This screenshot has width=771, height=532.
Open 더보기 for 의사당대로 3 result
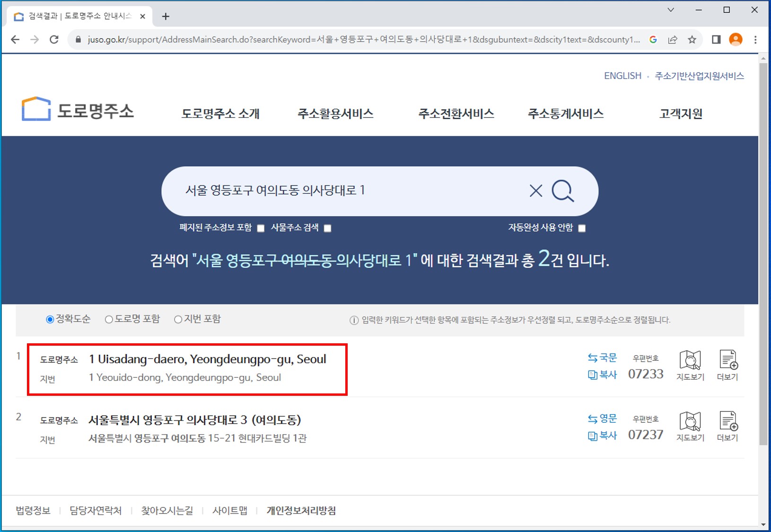click(727, 427)
